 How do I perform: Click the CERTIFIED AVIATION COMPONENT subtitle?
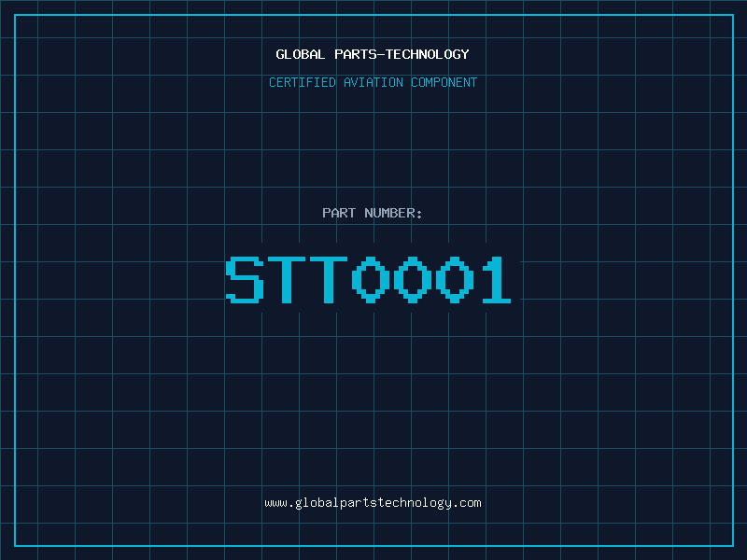click(373, 82)
